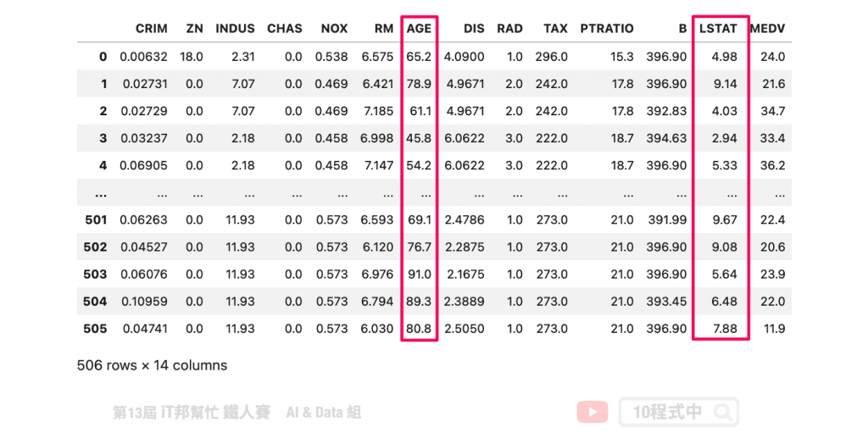Click the CRIM column header
This screenshot has height=439, width=868.
tap(151, 28)
